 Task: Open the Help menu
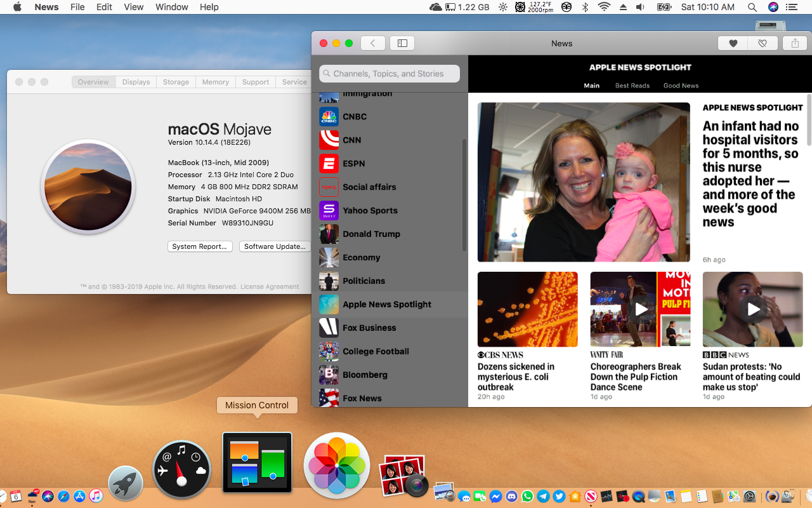209,7
